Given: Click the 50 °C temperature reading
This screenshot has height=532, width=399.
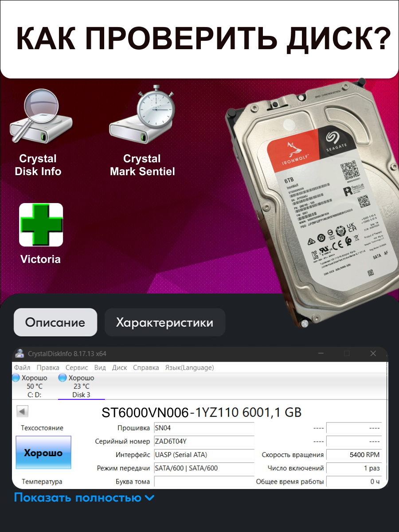Looking at the screenshot, I should [35, 386].
